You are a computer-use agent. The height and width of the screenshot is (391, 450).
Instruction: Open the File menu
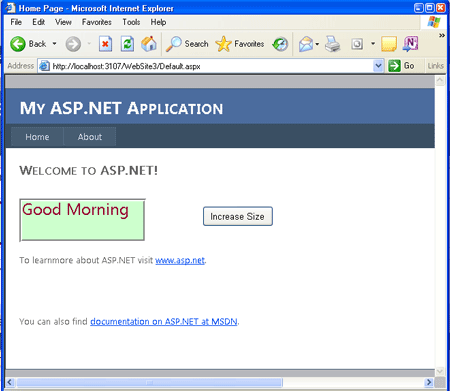click(x=16, y=22)
